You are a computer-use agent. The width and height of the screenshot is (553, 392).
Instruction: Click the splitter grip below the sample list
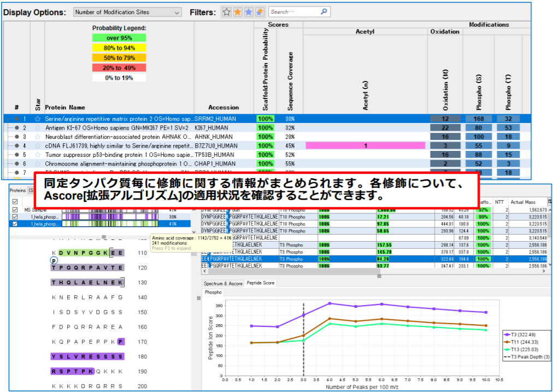point(104,236)
